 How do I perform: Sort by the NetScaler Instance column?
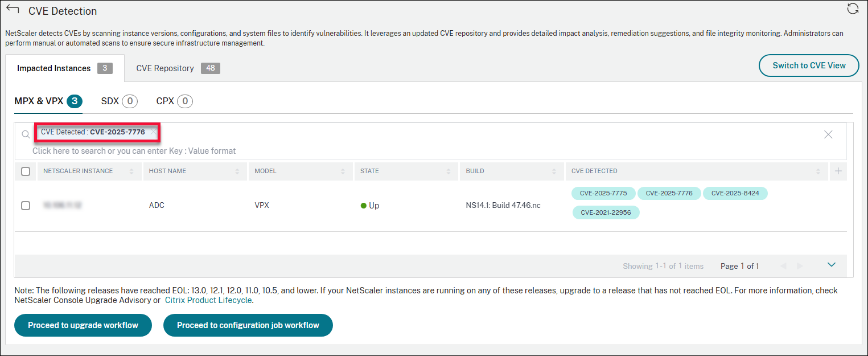tap(131, 171)
